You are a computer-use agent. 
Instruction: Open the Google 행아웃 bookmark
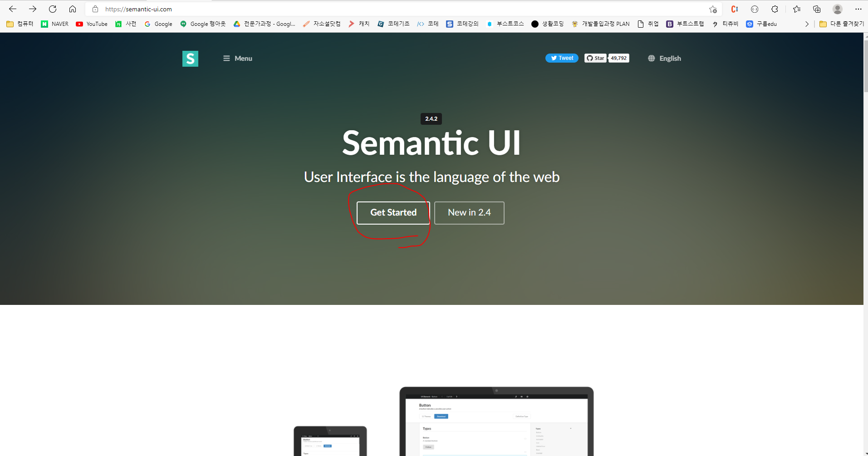[x=203, y=24]
